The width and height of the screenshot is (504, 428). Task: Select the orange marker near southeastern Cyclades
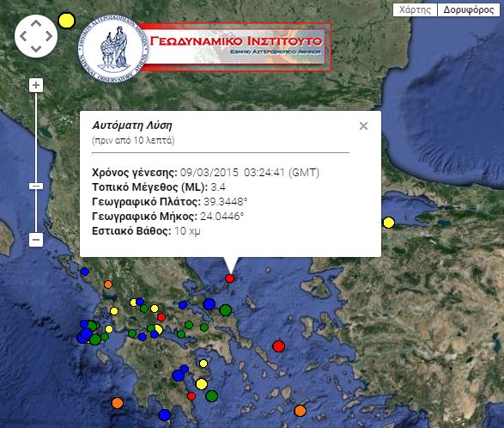pyautogui.click(x=301, y=411)
